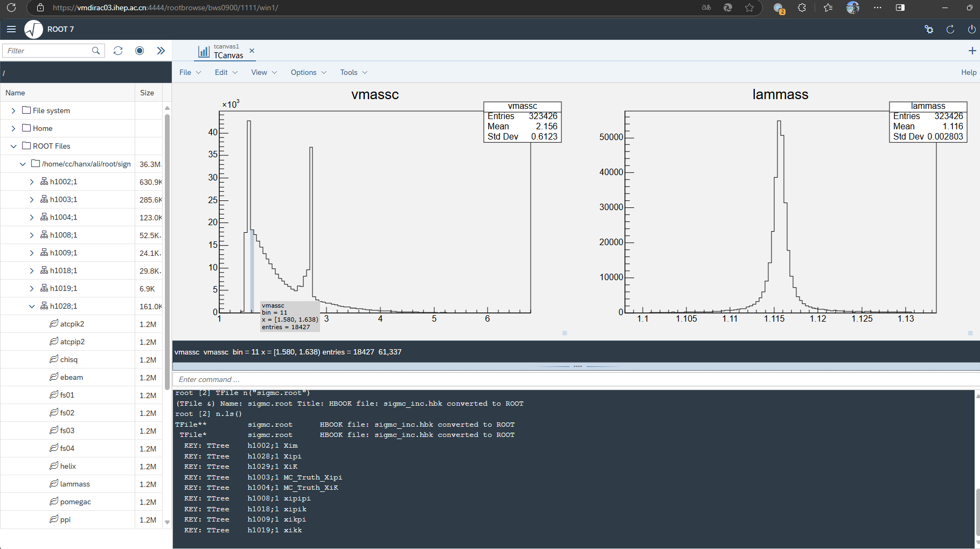Click the Enter command input box
Screen dimensions: 980x549
(x=575, y=379)
